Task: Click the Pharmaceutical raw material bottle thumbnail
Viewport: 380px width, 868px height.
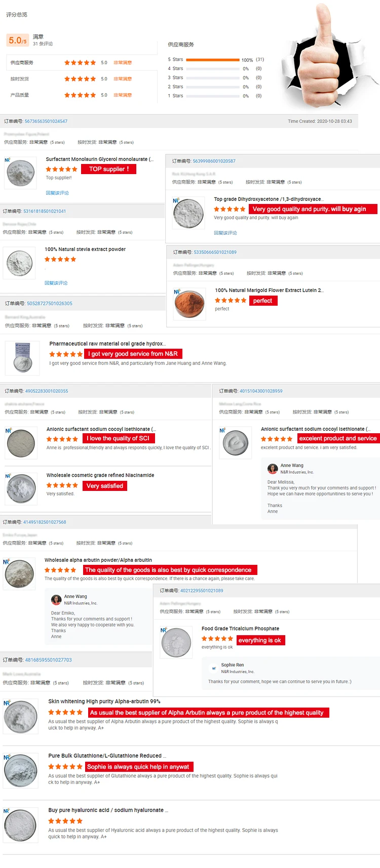Action: pyautogui.click(x=22, y=357)
